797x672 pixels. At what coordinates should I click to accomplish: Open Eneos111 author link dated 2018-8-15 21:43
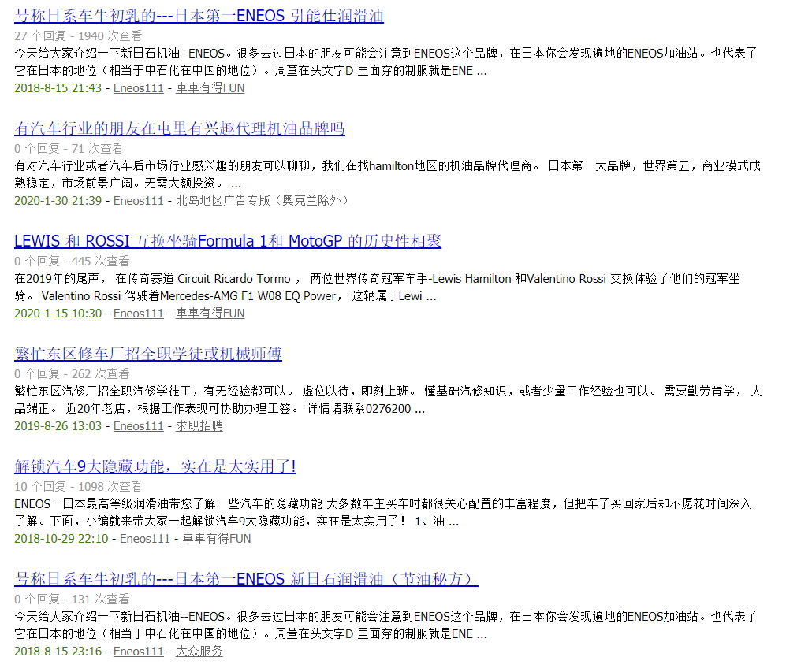(x=138, y=88)
